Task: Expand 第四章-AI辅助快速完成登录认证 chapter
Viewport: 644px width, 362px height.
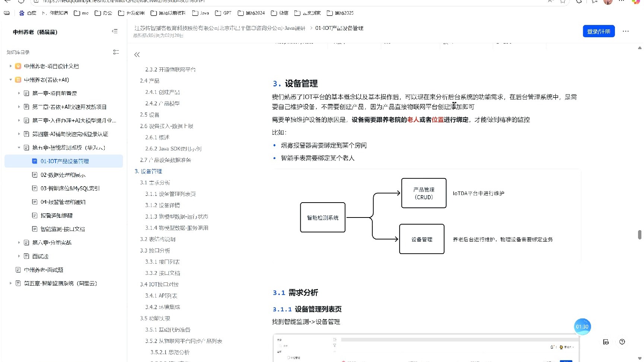Action: (19, 134)
